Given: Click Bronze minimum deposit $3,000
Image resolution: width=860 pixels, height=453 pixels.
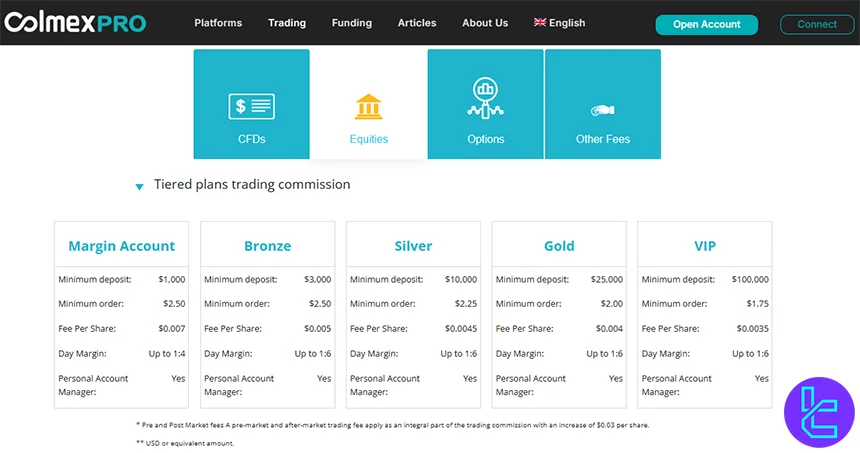Looking at the screenshot, I should pos(318,279).
